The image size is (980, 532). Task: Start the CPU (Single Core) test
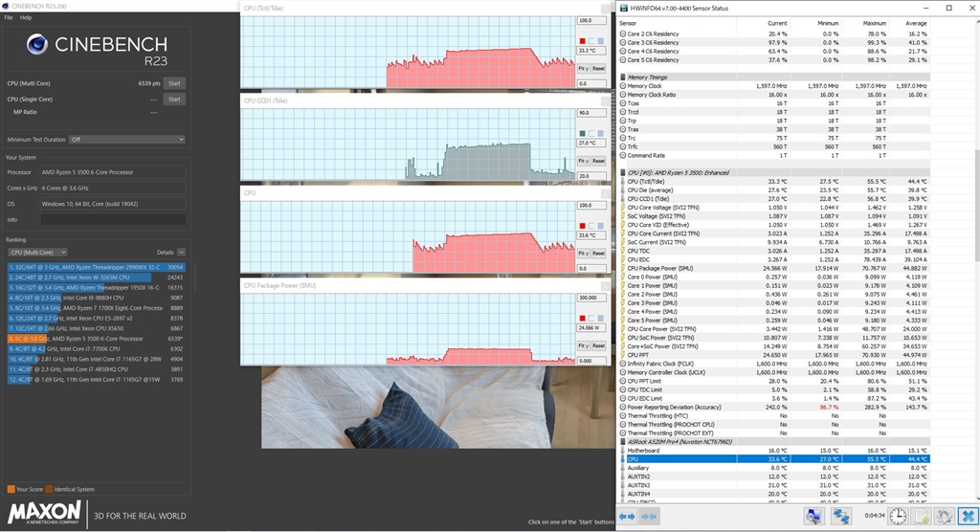(x=174, y=100)
